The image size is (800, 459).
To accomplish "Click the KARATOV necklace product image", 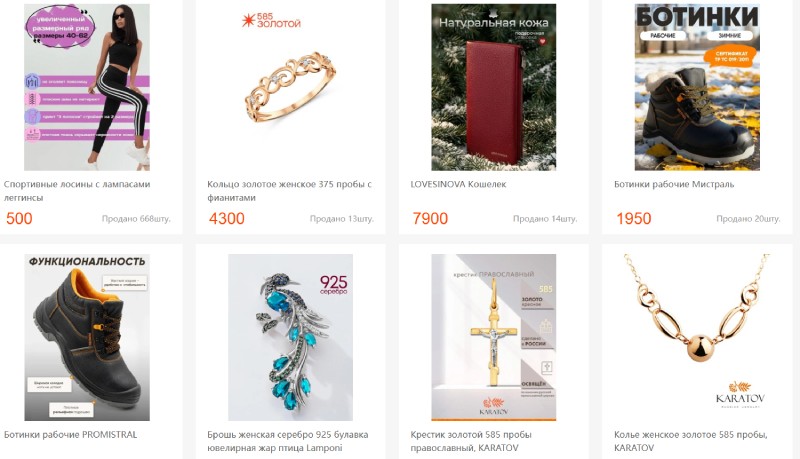I will tap(697, 337).
